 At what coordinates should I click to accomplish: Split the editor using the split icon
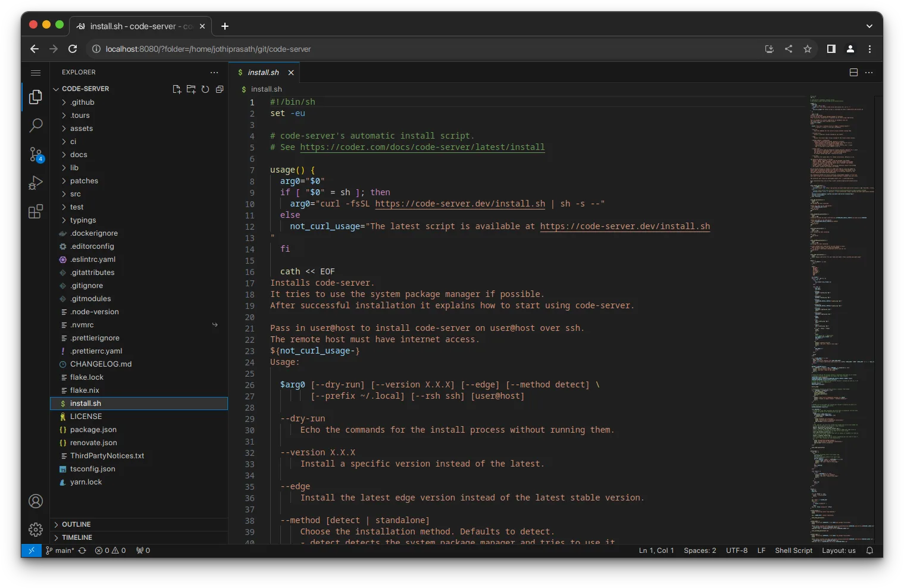pos(853,72)
